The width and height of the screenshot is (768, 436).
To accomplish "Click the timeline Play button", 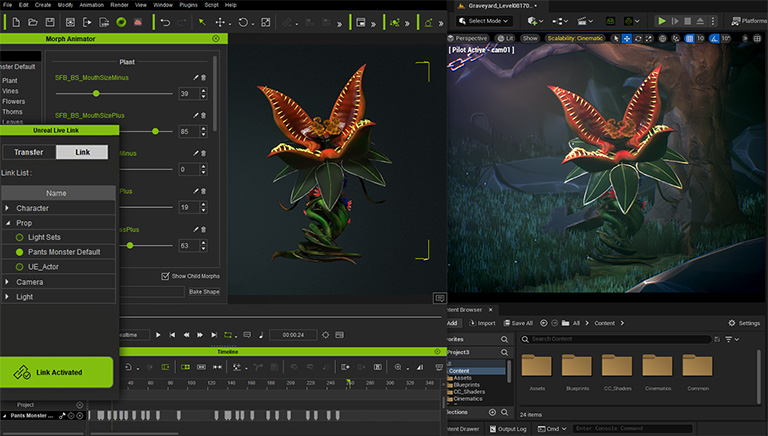I will (158, 334).
